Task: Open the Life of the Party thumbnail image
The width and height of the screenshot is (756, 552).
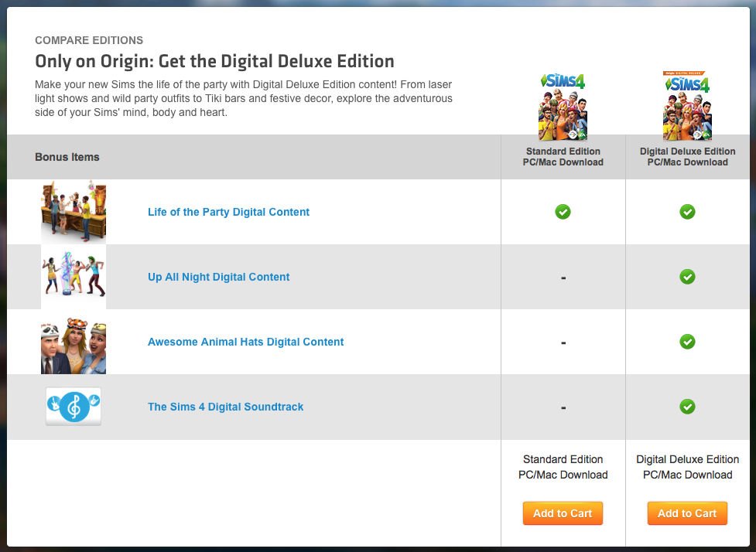Action: [x=74, y=212]
